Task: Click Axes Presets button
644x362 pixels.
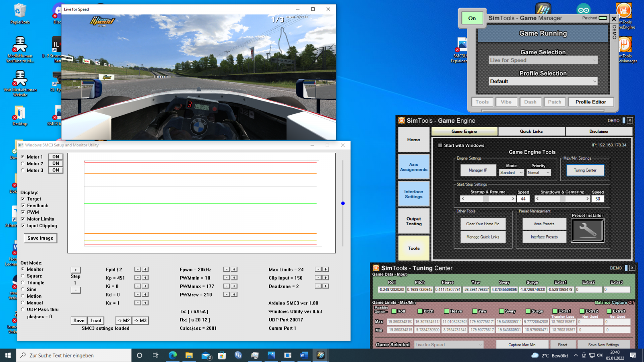Action: tap(544, 224)
